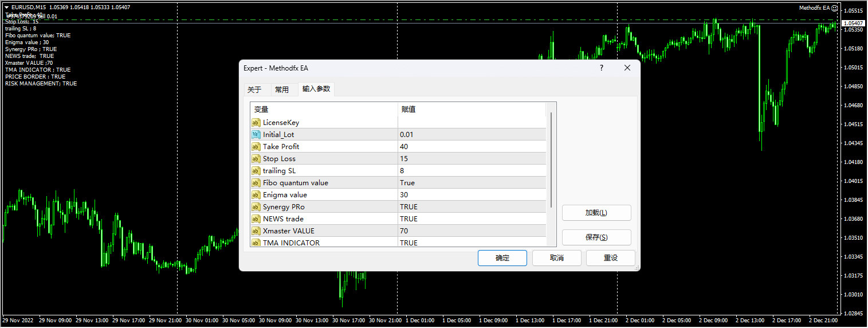
Task: Click the Stop Loss row icon
Action: [256, 159]
